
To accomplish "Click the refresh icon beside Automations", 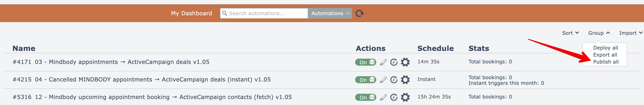I will (x=360, y=13).
